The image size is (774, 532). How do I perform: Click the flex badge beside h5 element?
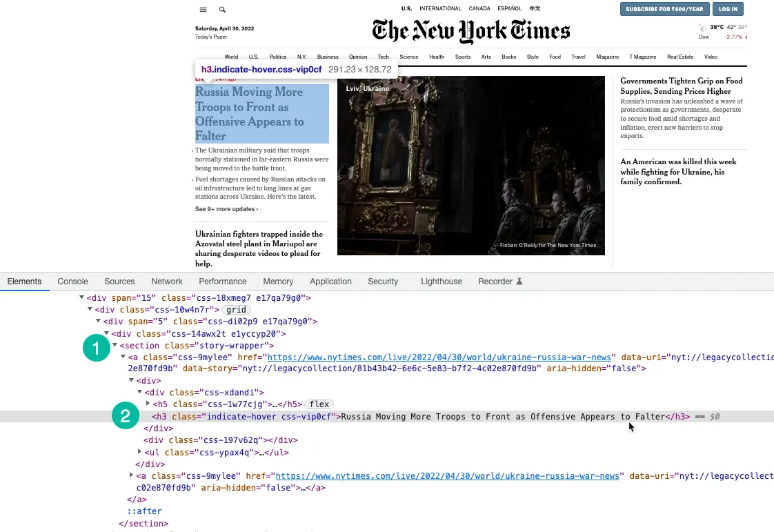pos(319,404)
